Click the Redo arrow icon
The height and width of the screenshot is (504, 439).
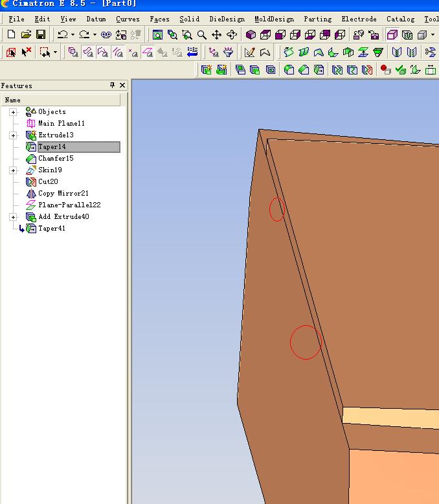click(85, 34)
